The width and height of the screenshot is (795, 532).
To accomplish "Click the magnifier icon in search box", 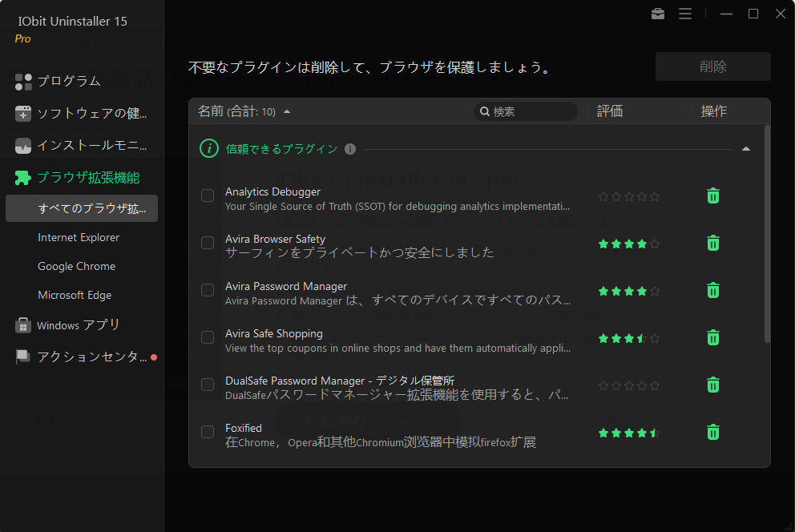I will click(485, 111).
